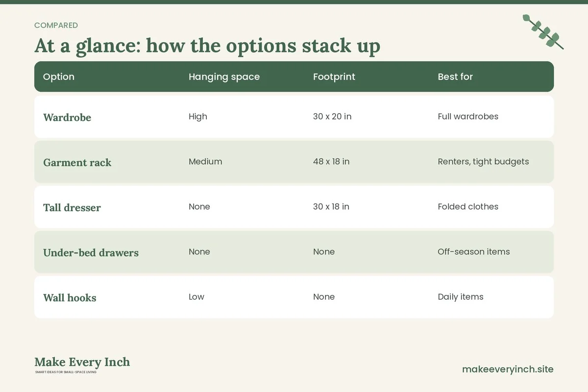Click the "Option" column header
Screen dimensions: 588x392
59,76
